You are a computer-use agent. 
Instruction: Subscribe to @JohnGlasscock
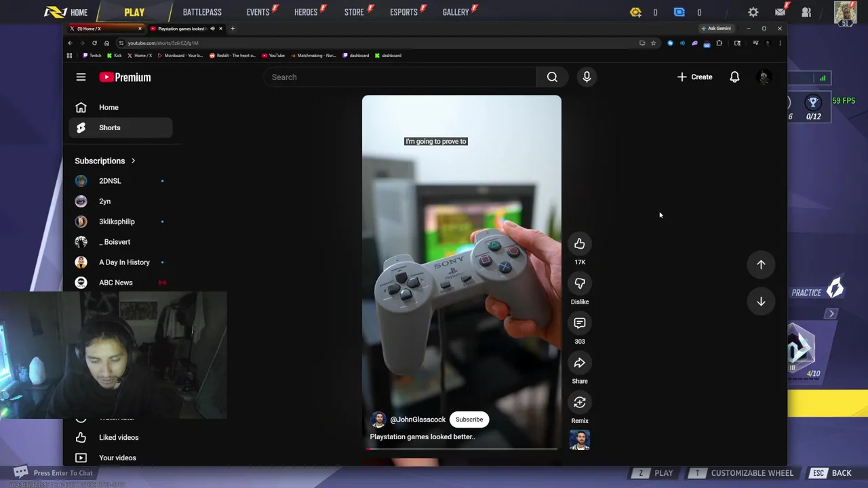click(469, 420)
